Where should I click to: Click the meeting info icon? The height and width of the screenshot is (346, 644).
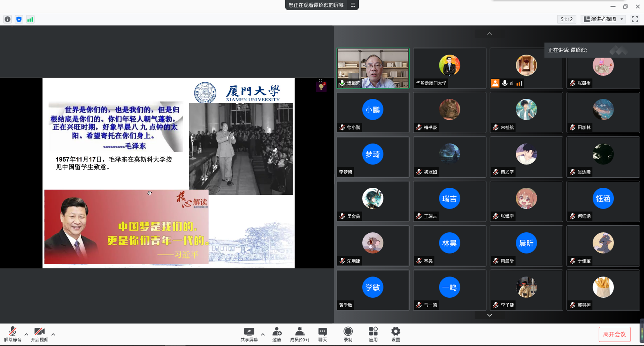coord(7,19)
